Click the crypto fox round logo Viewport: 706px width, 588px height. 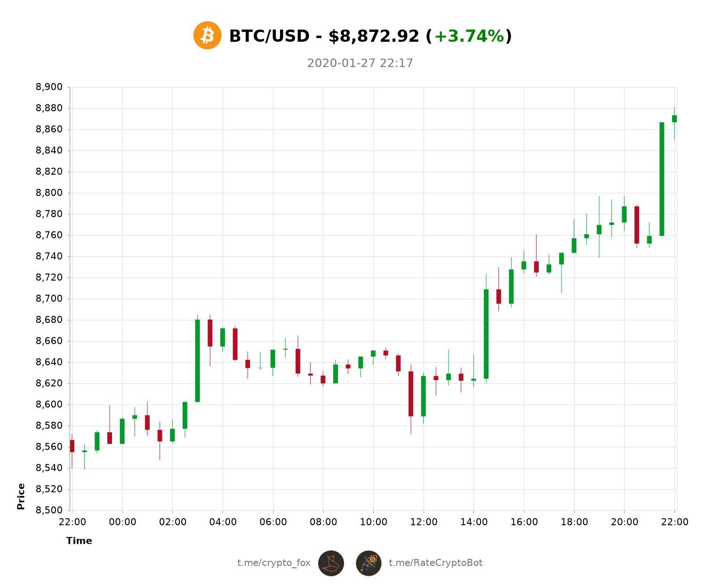tap(331, 563)
